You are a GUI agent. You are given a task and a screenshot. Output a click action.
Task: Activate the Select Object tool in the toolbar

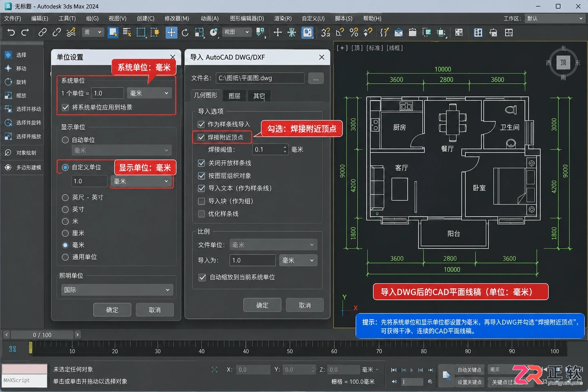coord(113,32)
